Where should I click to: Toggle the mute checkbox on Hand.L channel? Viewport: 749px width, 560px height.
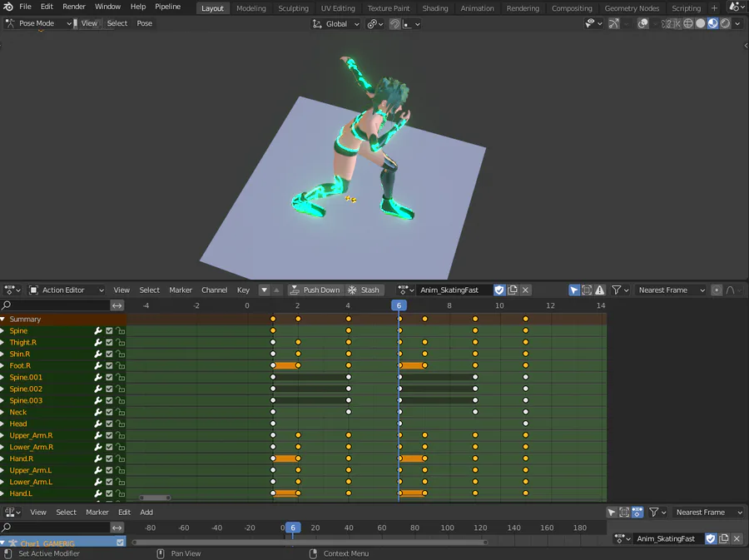(109, 493)
